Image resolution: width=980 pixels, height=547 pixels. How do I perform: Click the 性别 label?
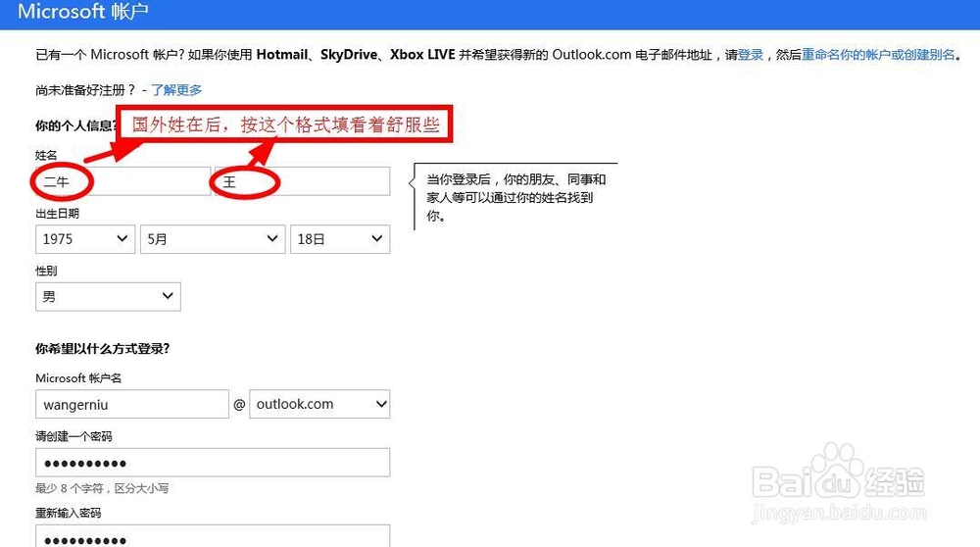(x=46, y=271)
